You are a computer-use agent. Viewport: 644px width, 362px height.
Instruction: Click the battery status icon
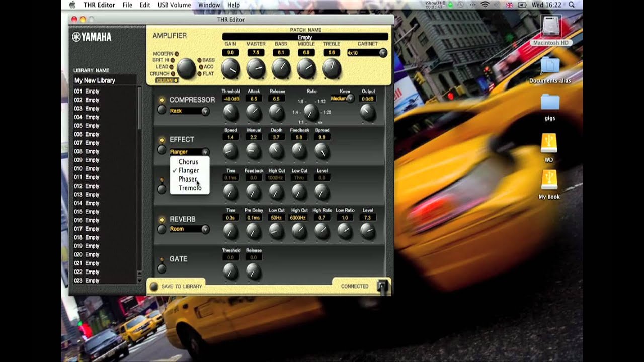(x=522, y=5)
